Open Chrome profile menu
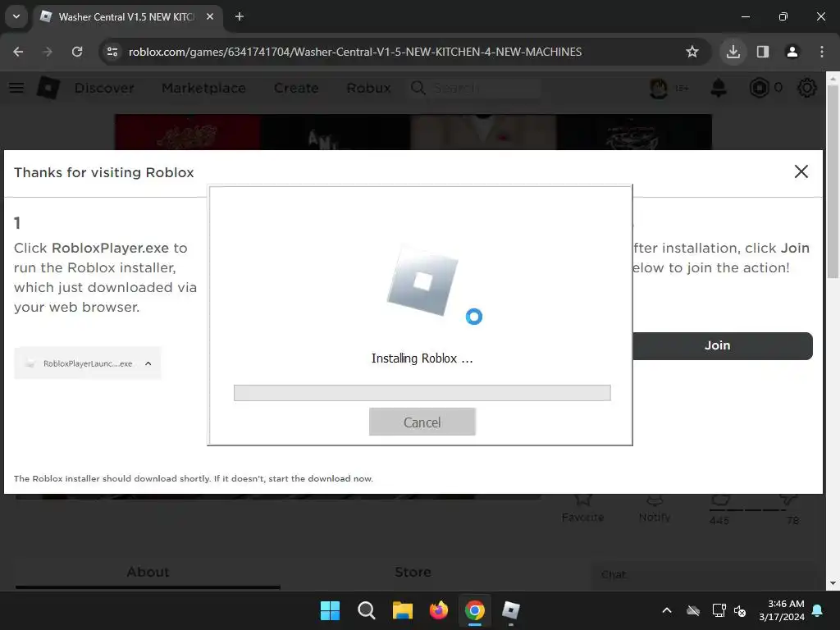The image size is (840, 630). click(792, 52)
